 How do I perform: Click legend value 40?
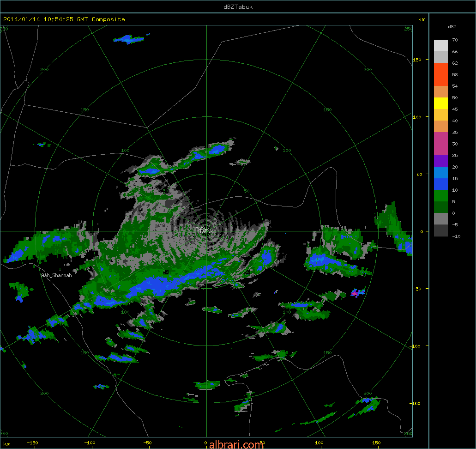(x=455, y=121)
